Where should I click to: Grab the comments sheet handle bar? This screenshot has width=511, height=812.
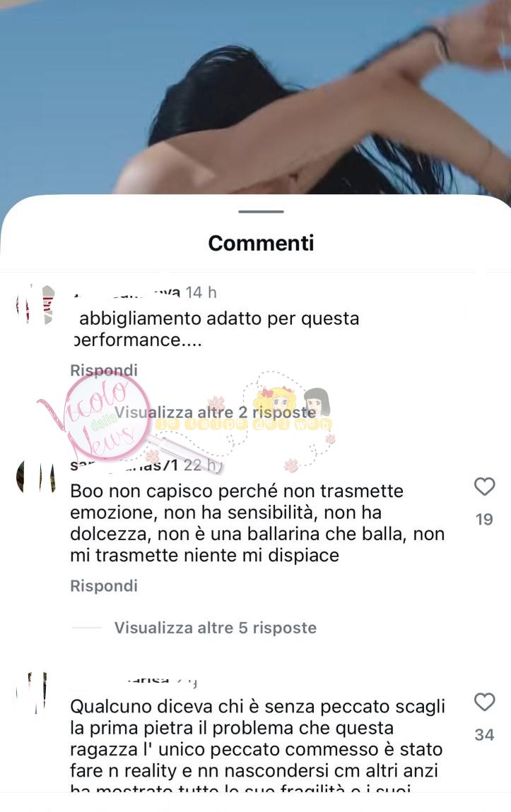click(261, 212)
